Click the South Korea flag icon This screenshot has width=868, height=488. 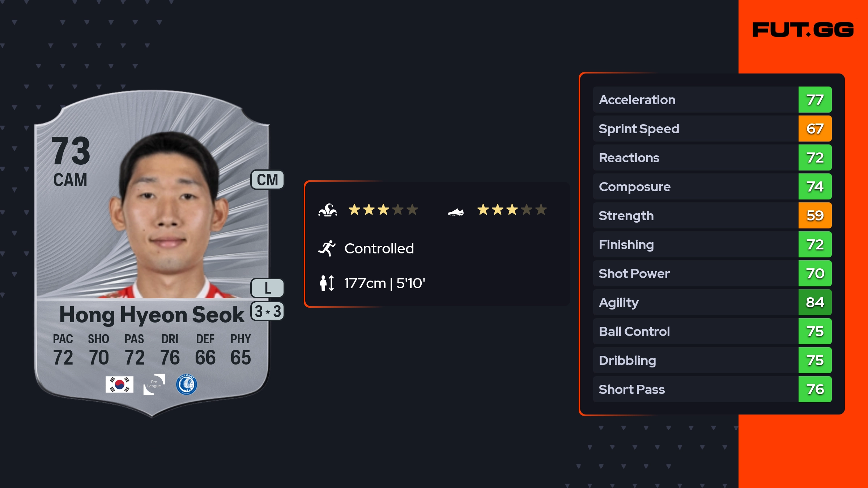[119, 384]
